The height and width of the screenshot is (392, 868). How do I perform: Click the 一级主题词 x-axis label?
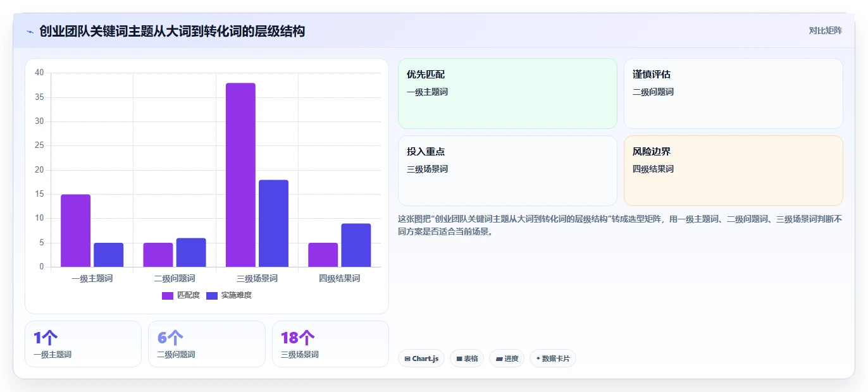tap(92, 278)
